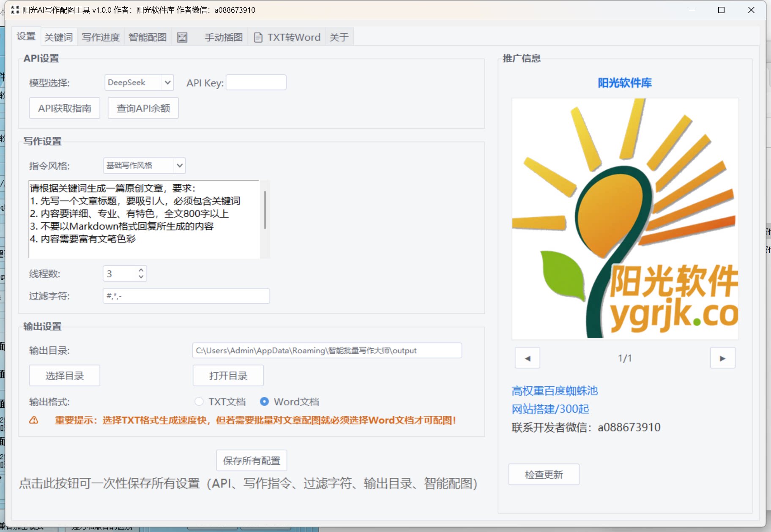Viewport: 771px width, 532px height.
Task: Click the image icon tab in the tab bar
Action: point(183,37)
